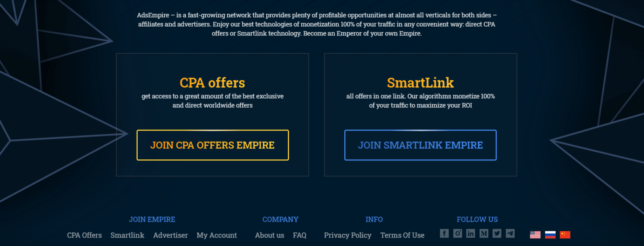Go to the Advertiser page
The image size is (644, 246).
(171, 235)
